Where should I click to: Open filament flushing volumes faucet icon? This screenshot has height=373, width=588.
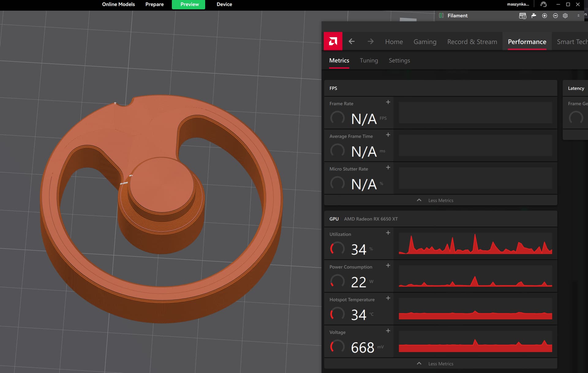pyautogui.click(x=534, y=16)
